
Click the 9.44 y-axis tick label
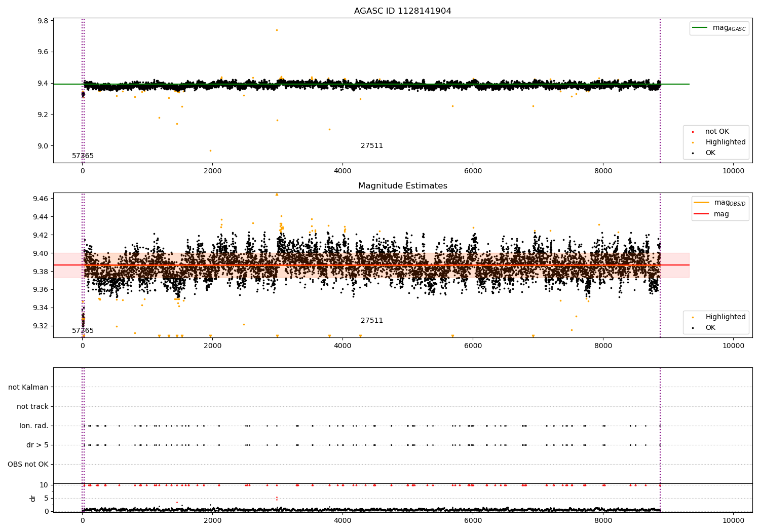[41, 217]
